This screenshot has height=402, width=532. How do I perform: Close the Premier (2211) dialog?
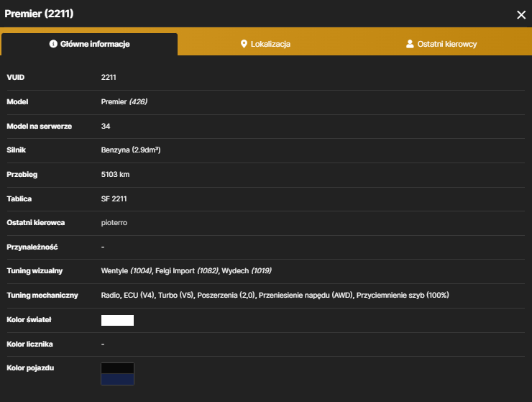coord(521,14)
